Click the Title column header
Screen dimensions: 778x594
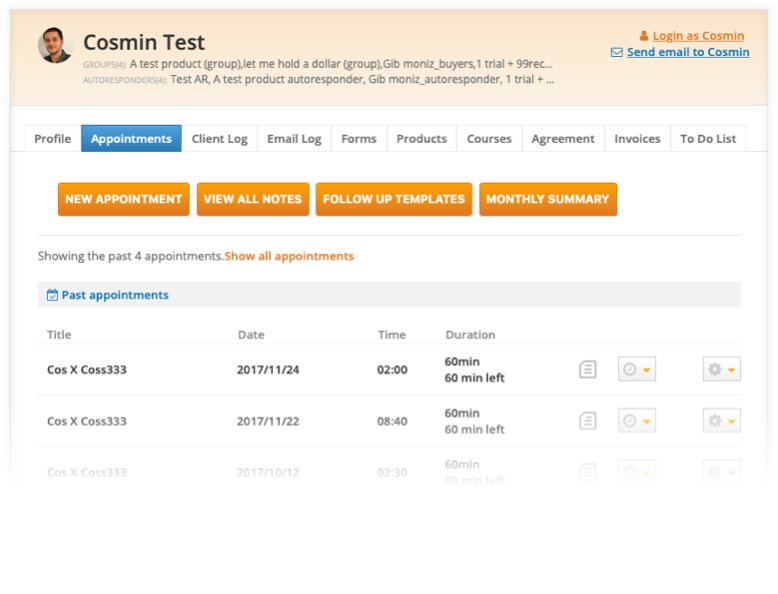coord(59,335)
